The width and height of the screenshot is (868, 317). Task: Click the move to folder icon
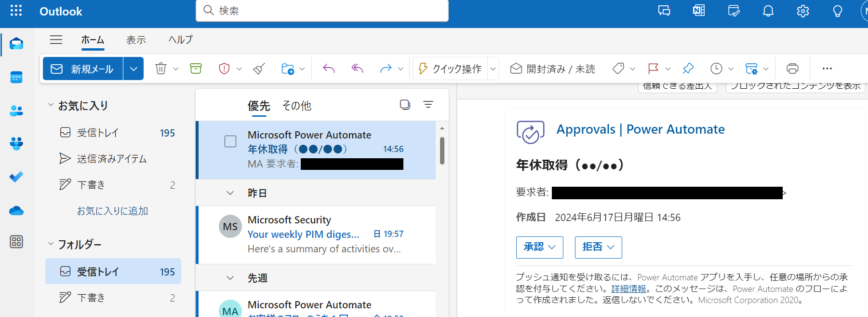288,69
